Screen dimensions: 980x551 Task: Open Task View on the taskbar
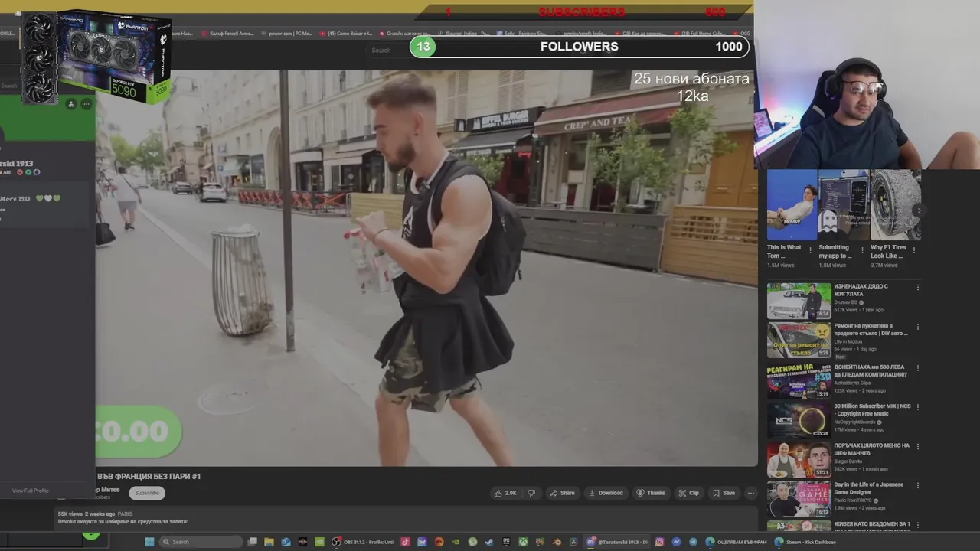click(x=252, y=542)
